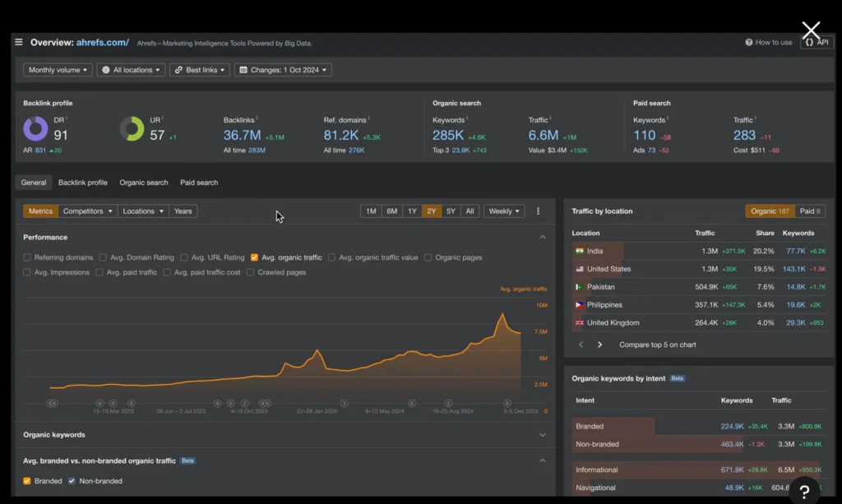842x504 pixels.
Task: Open the Competitors dropdown
Action: click(87, 211)
